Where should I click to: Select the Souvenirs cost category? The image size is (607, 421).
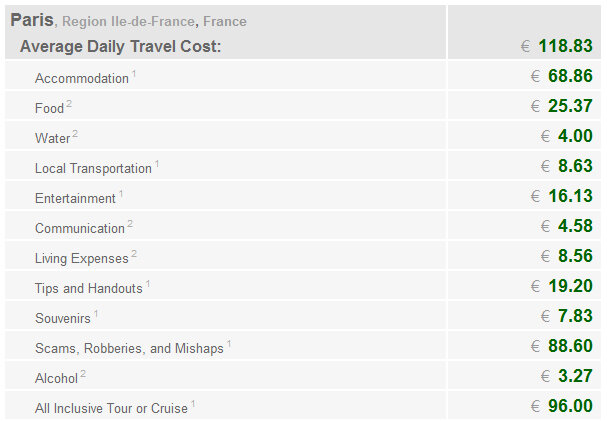[x=63, y=318]
